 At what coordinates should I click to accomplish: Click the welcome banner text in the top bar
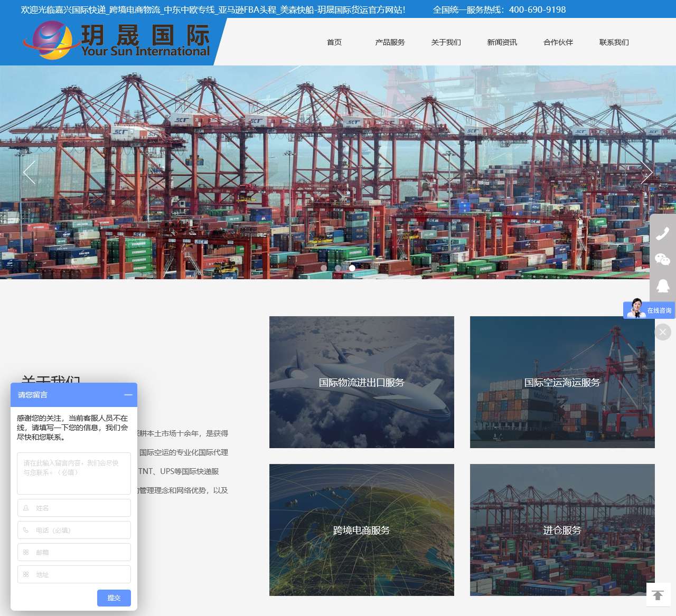[x=213, y=10]
